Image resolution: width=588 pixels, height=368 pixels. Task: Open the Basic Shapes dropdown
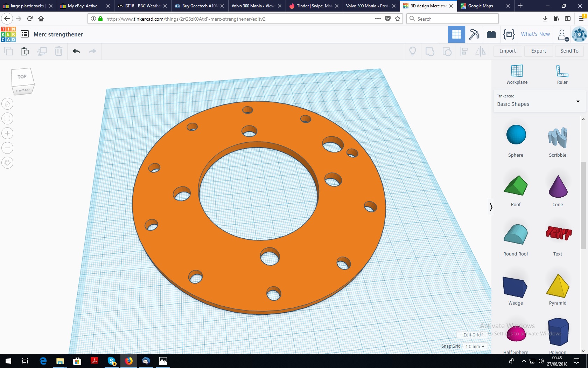tap(539, 101)
